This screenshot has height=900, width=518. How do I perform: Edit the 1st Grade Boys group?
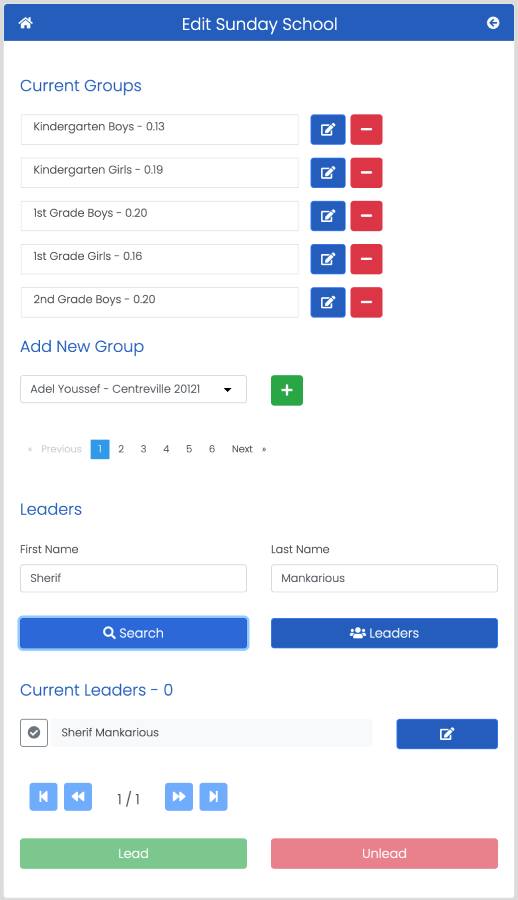(x=328, y=216)
